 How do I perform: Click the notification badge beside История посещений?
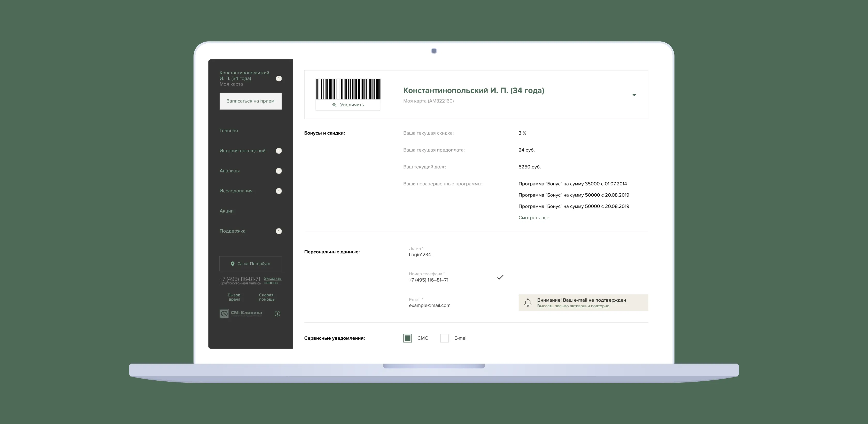(x=279, y=151)
